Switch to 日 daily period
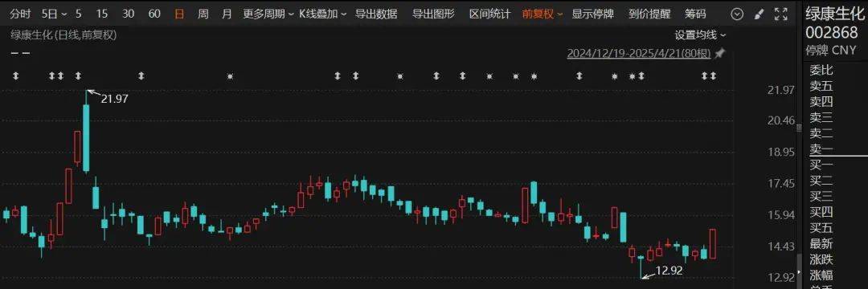This screenshot has height=289, width=868. [179, 14]
